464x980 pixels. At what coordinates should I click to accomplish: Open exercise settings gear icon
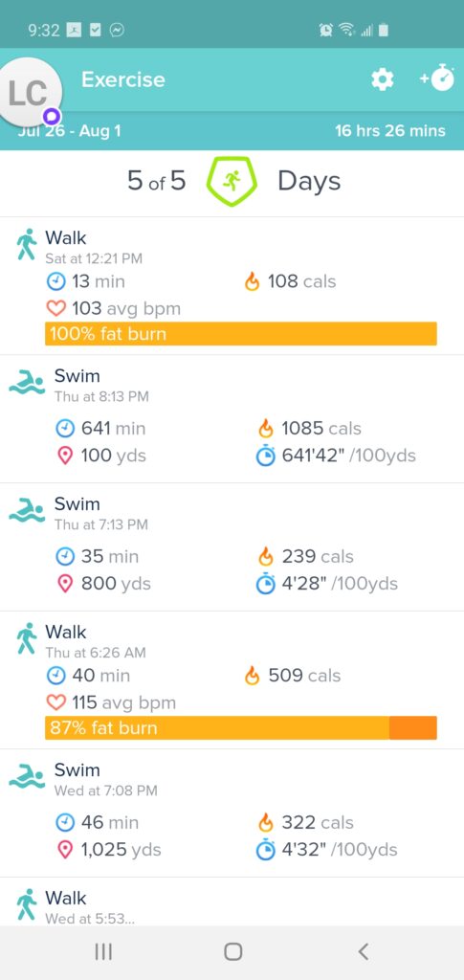point(382,80)
